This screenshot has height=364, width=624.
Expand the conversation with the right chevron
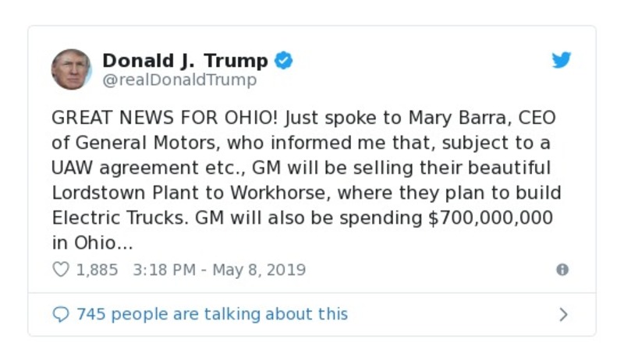(x=563, y=314)
